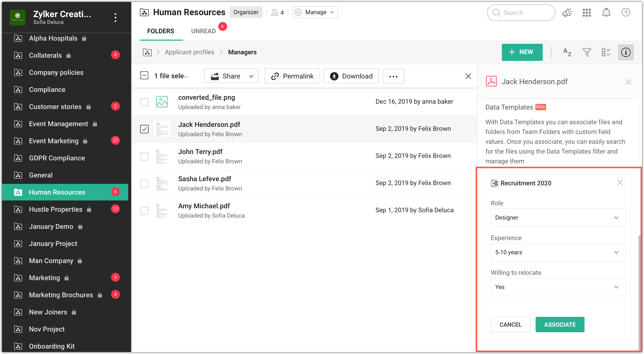Click the announcements megaphone icon
Image resolution: width=644 pixels, height=354 pixels.
(x=567, y=12)
